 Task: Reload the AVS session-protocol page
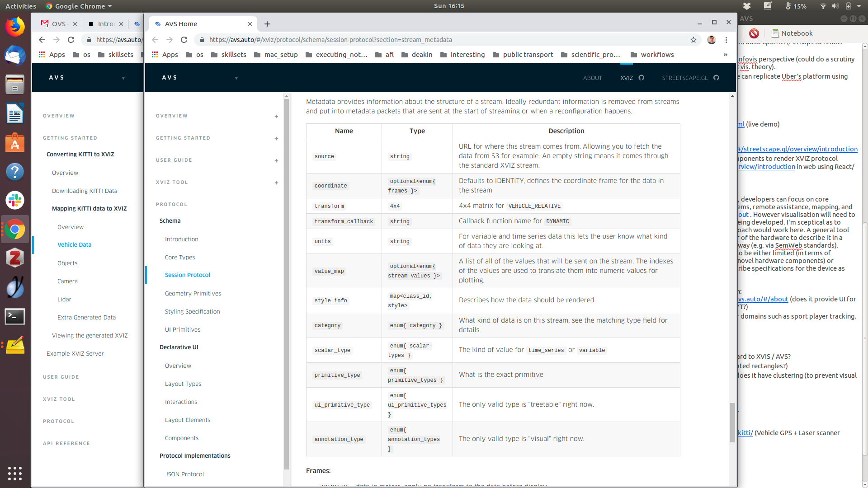coord(184,40)
